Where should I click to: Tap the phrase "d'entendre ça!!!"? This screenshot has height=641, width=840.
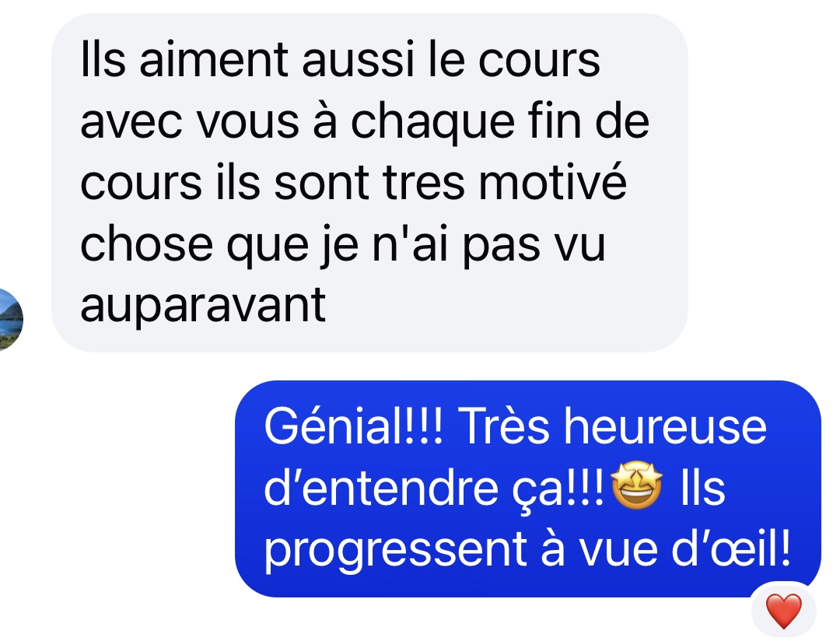tap(435, 489)
